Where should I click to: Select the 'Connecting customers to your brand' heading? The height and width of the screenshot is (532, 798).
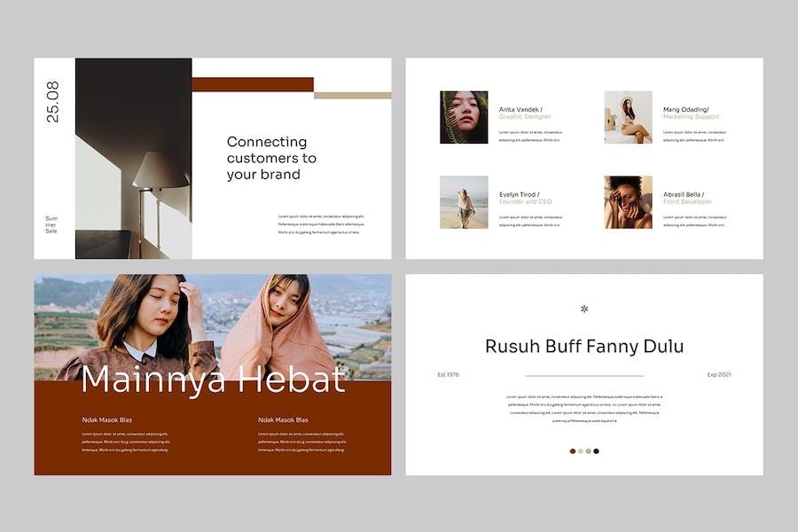[x=271, y=158]
